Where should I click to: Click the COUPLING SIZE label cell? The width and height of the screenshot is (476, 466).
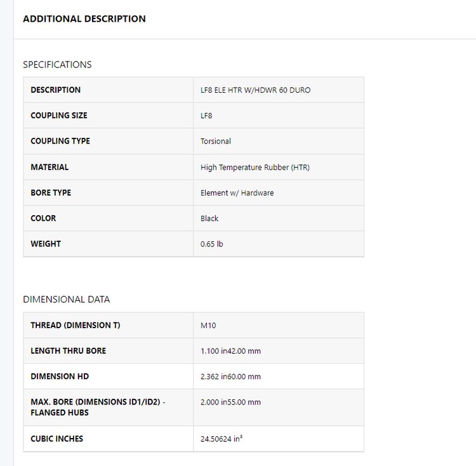[x=59, y=116]
